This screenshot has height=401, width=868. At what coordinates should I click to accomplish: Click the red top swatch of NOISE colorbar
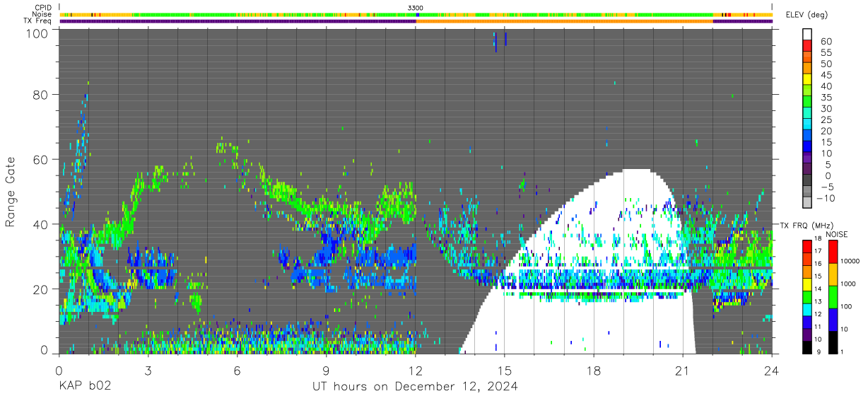[x=833, y=251]
